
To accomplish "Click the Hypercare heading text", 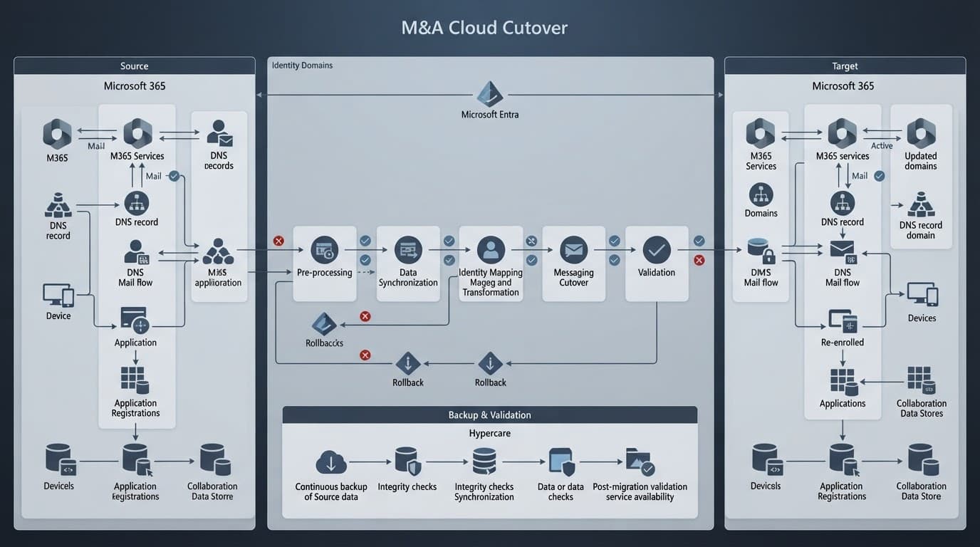I will tap(490, 433).
